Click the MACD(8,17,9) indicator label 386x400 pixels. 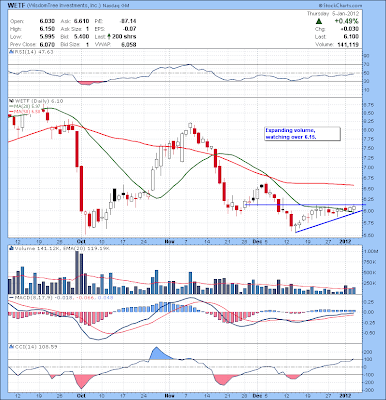point(33,297)
